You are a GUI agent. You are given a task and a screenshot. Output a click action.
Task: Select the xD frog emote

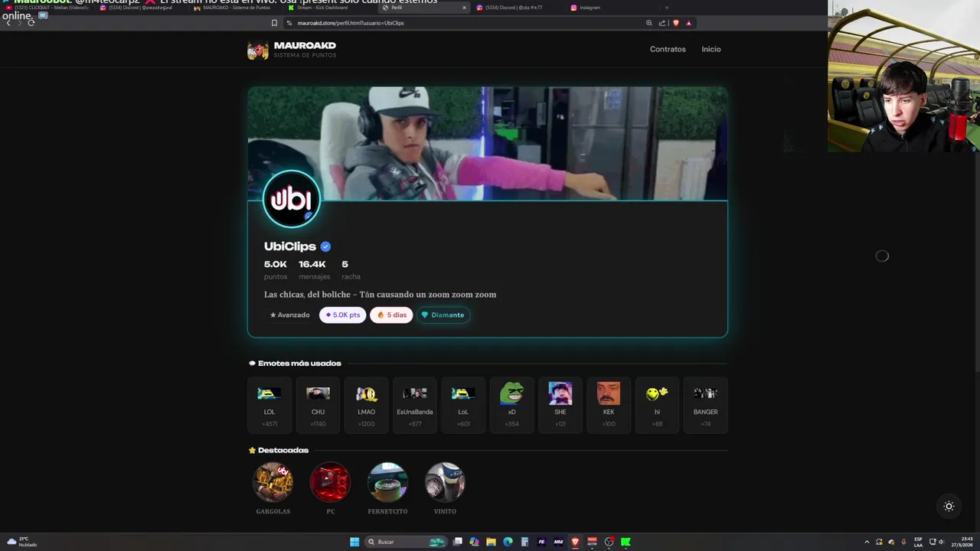511,405
